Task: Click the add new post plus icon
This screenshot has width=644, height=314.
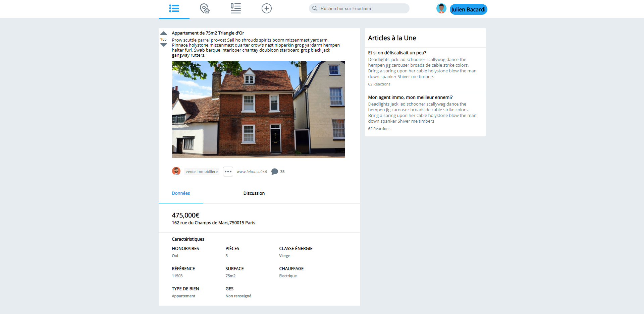Action: coord(267,8)
